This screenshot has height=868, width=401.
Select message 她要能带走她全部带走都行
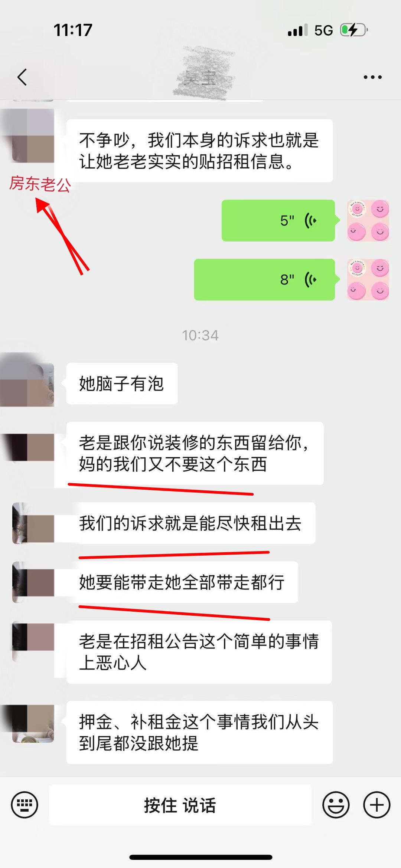coord(182,582)
